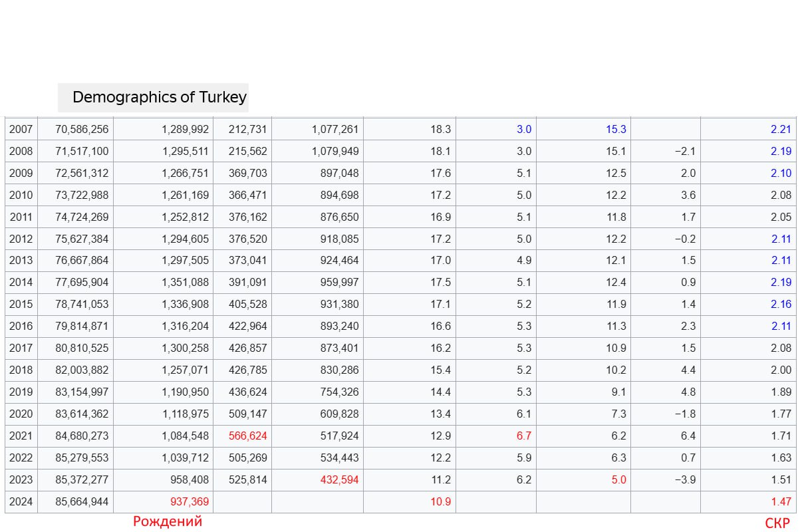This screenshot has height=532, width=800.
Task: Click red births value 937,369
Action: (x=185, y=501)
